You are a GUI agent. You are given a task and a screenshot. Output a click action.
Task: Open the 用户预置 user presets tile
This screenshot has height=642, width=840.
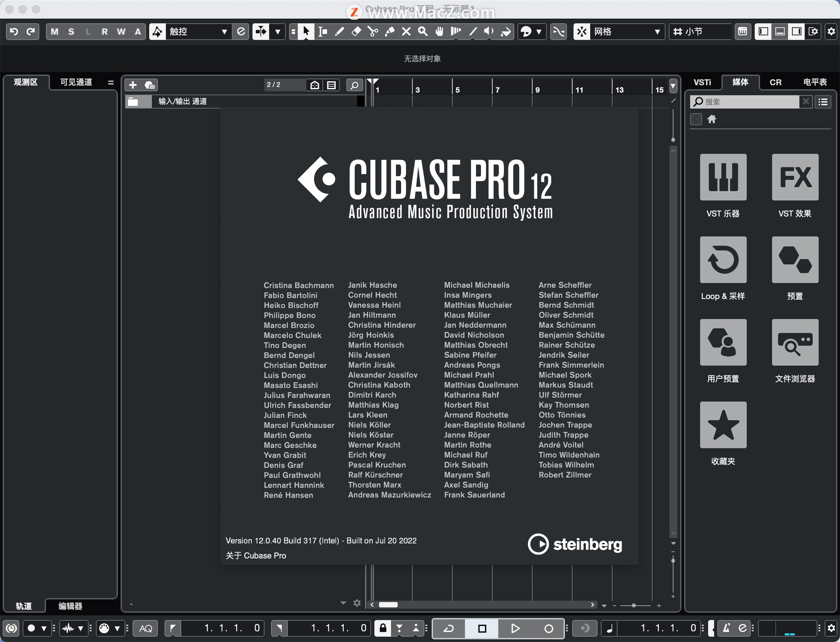coord(723,342)
